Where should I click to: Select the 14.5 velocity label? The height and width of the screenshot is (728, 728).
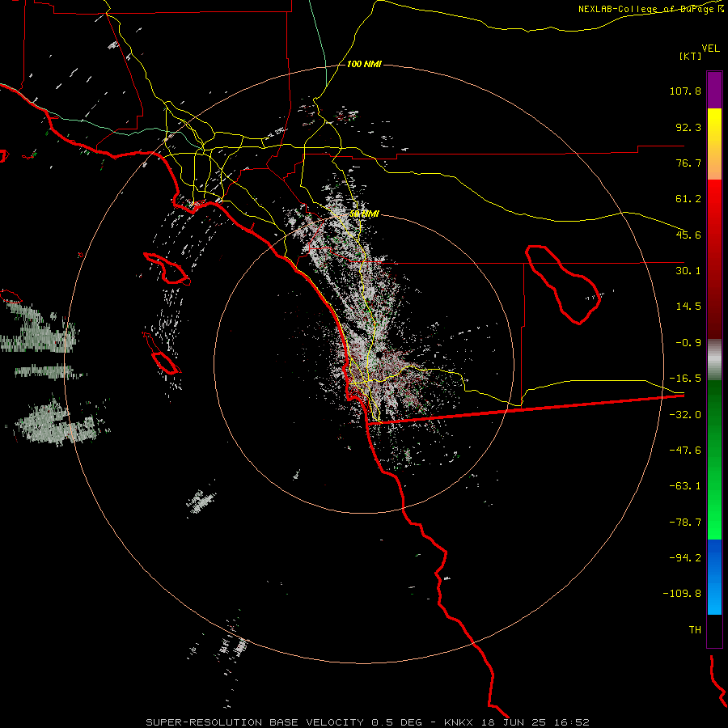(x=688, y=307)
